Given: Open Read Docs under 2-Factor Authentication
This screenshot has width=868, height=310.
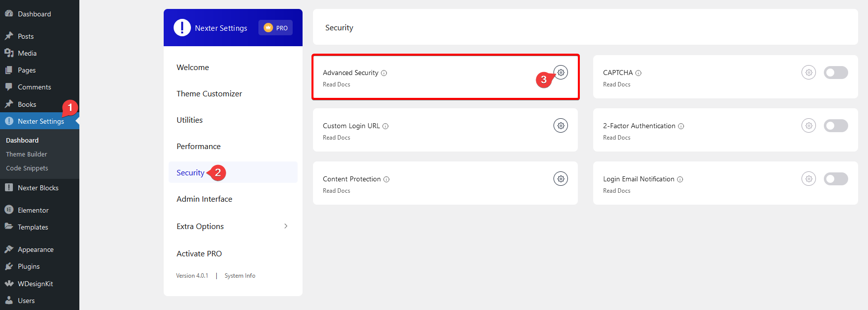Looking at the screenshot, I should point(617,138).
